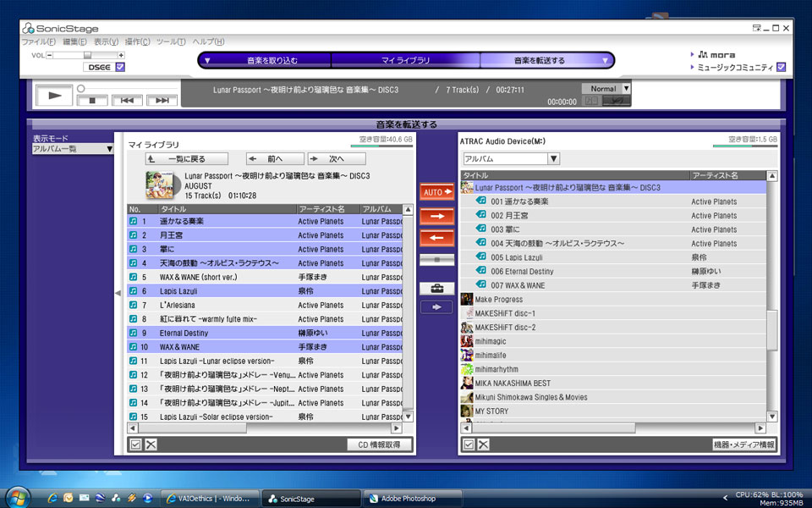Image resolution: width=812 pixels, height=508 pixels.
Task: Open the transfer settings toolbox icon
Action: coord(437,288)
